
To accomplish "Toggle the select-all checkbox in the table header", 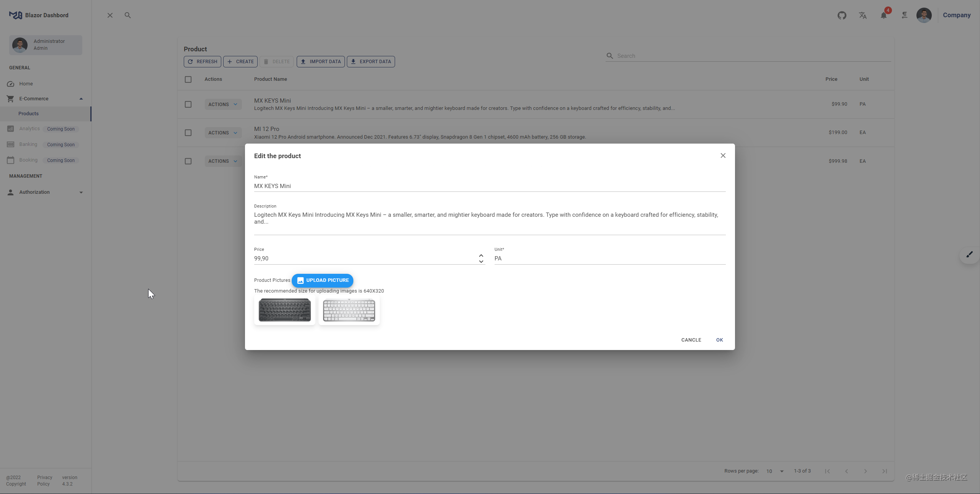I will click(x=188, y=79).
